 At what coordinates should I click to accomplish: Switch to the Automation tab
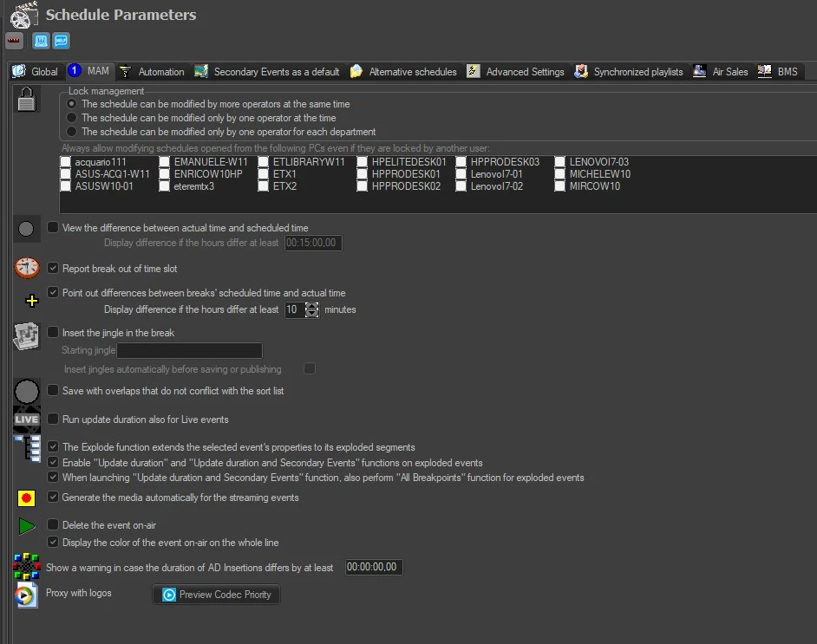[x=160, y=72]
